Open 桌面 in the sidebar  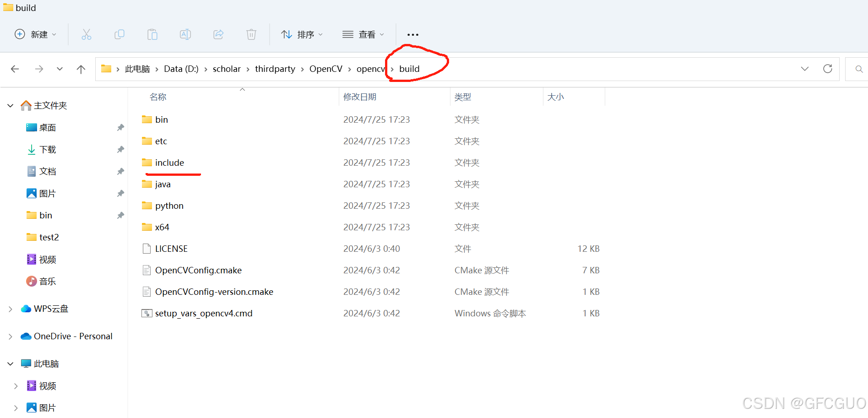[x=47, y=128]
